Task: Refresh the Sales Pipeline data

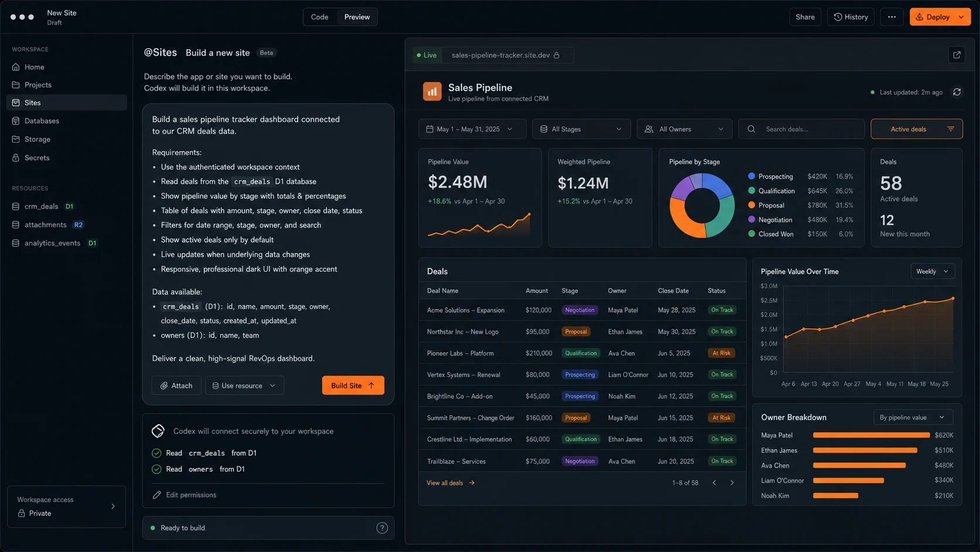Action: coord(957,92)
